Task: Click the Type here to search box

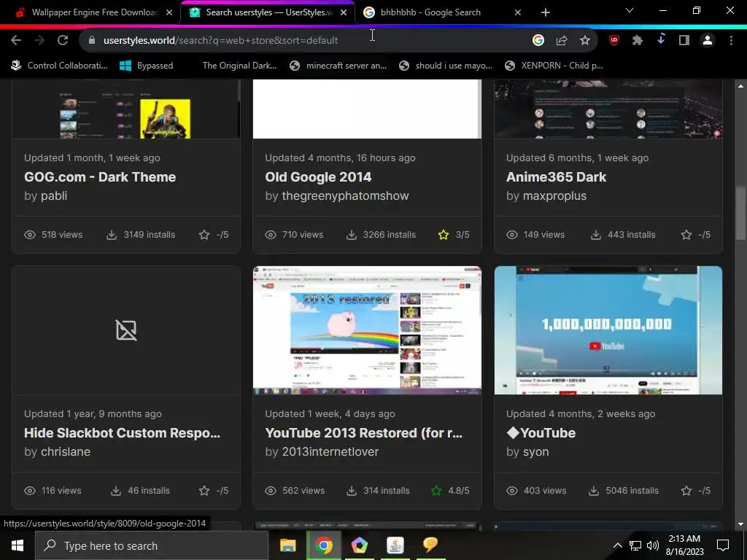Action: pos(152,545)
